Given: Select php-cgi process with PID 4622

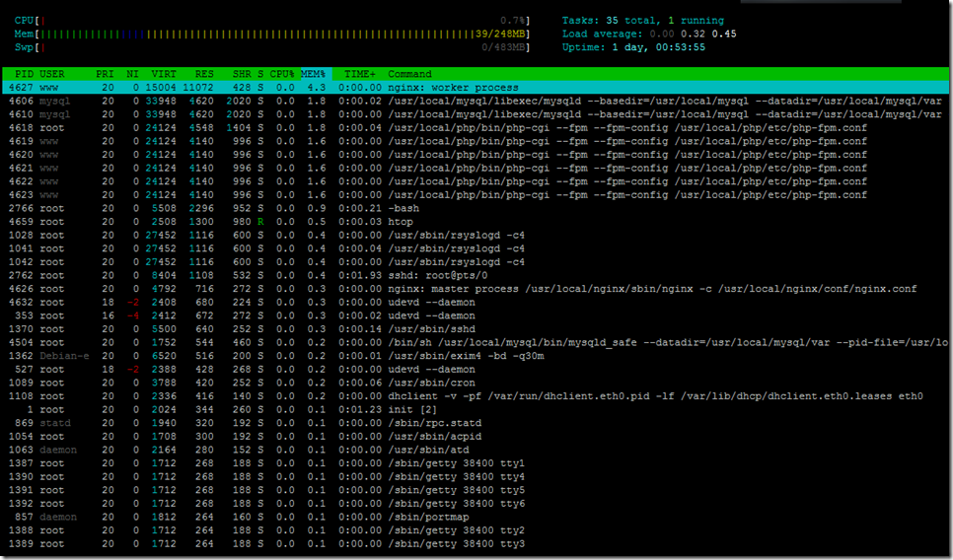Looking at the screenshot, I should tap(476, 181).
